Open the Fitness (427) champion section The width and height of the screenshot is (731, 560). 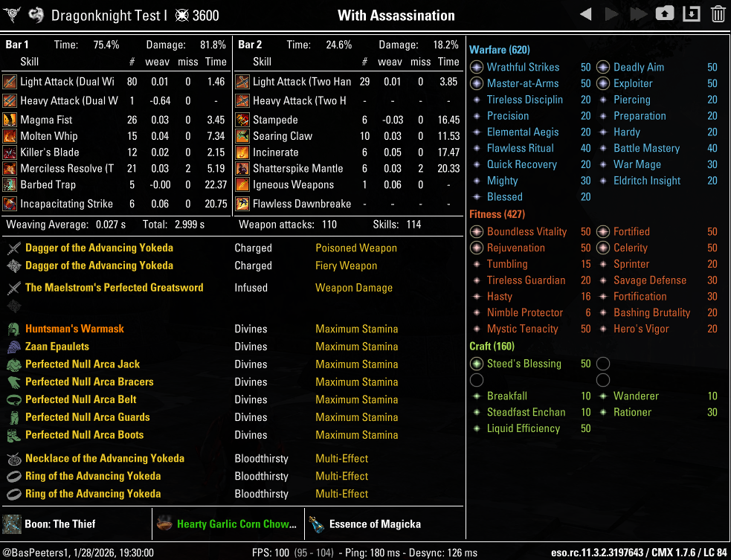coord(497,214)
